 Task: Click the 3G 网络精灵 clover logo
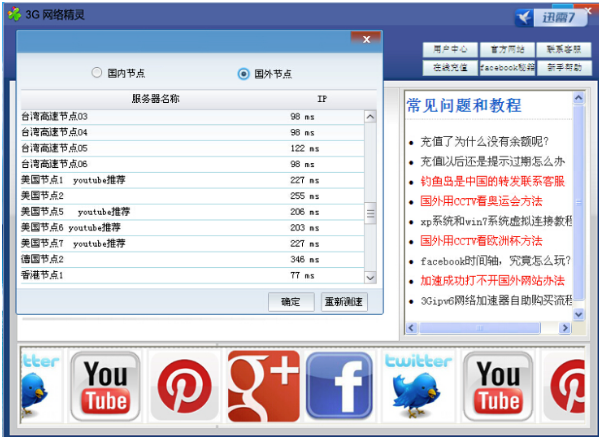pos(14,15)
